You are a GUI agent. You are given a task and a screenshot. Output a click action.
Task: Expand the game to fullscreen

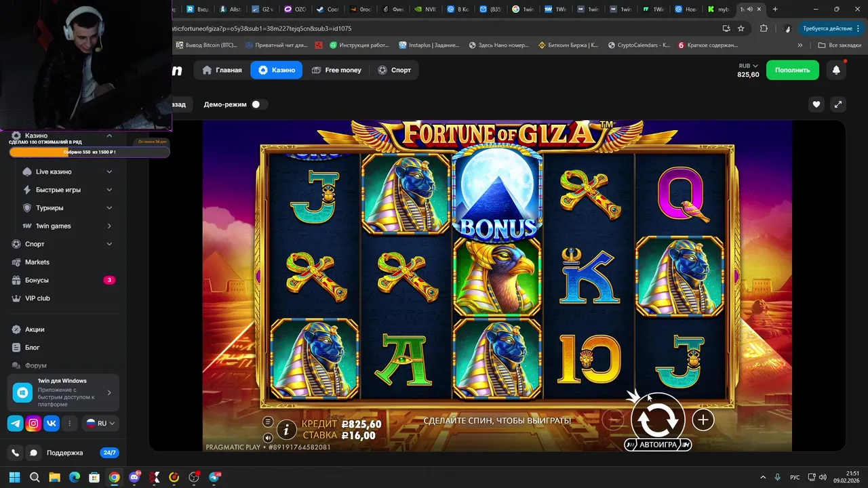tap(838, 104)
